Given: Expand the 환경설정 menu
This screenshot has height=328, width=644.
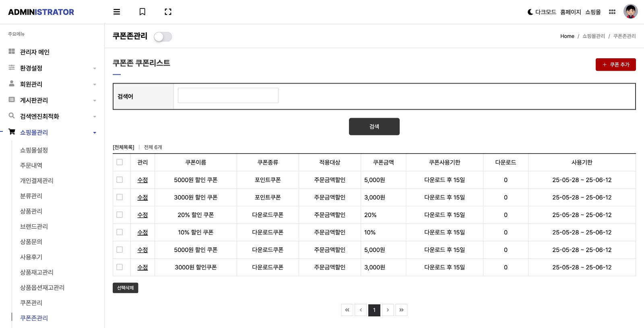Looking at the screenshot, I should click(52, 68).
